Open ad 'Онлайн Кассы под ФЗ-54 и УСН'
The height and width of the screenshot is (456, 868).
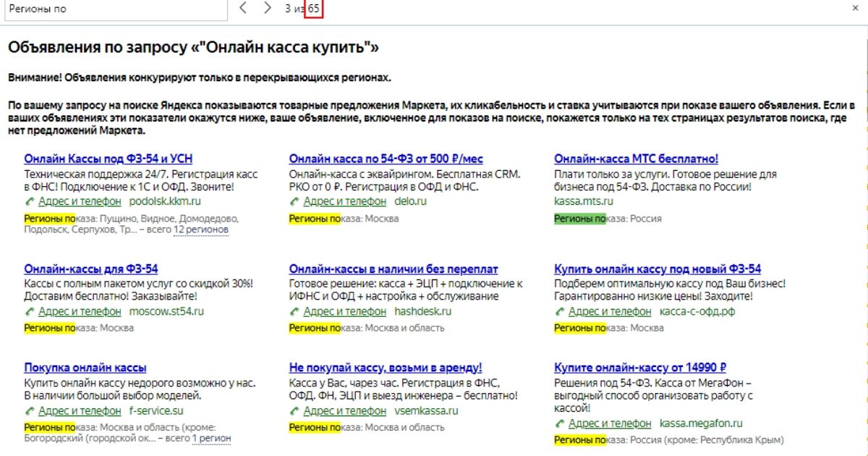109,159
